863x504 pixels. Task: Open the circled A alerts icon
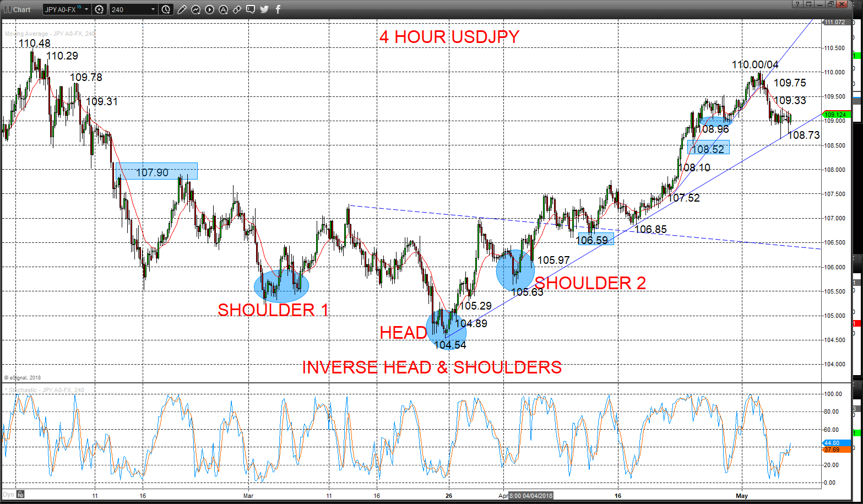coord(223,9)
